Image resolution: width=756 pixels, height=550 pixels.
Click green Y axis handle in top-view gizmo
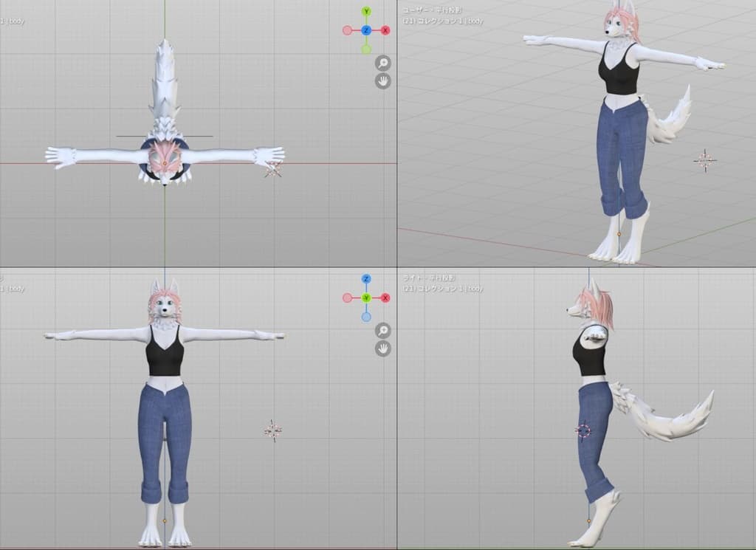[x=366, y=11]
